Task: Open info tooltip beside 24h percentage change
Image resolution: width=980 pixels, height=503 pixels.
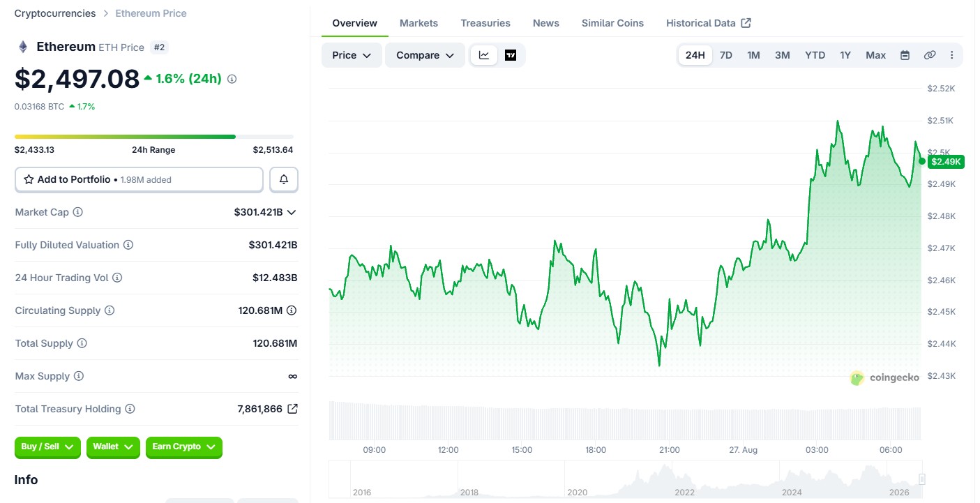Action: 232,79
